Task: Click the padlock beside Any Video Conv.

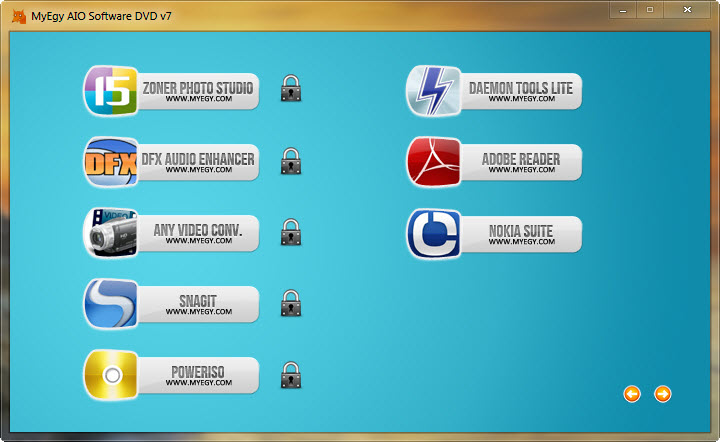Action: (291, 232)
